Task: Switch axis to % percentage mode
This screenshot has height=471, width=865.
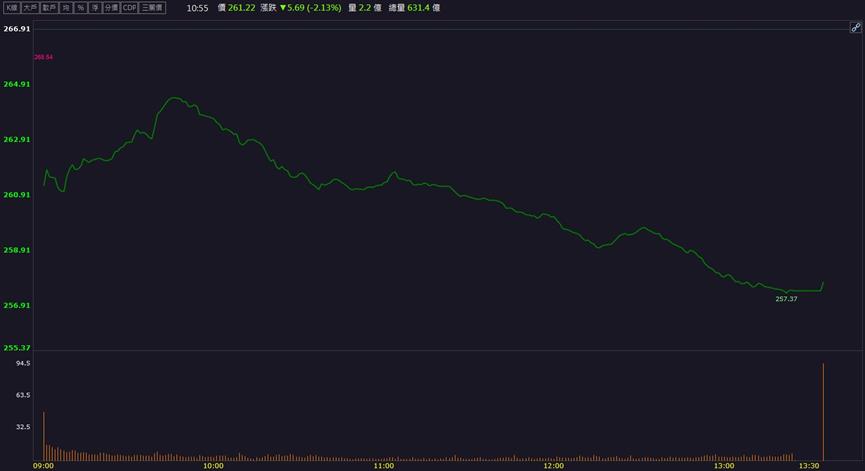Action: coord(81,8)
